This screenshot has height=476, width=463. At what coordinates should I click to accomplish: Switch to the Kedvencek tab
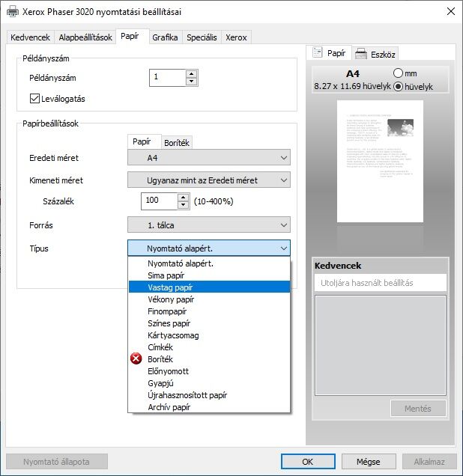[x=30, y=37]
